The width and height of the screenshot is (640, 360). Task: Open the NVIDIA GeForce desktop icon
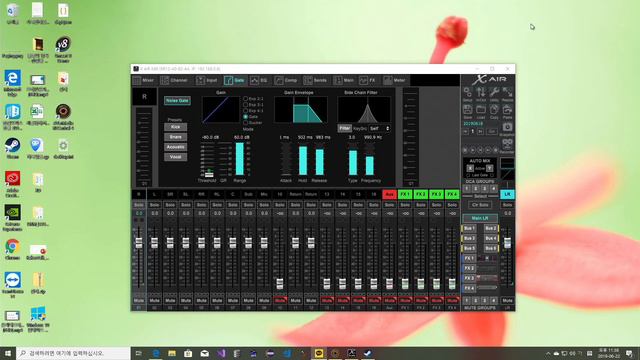click(12, 218)
